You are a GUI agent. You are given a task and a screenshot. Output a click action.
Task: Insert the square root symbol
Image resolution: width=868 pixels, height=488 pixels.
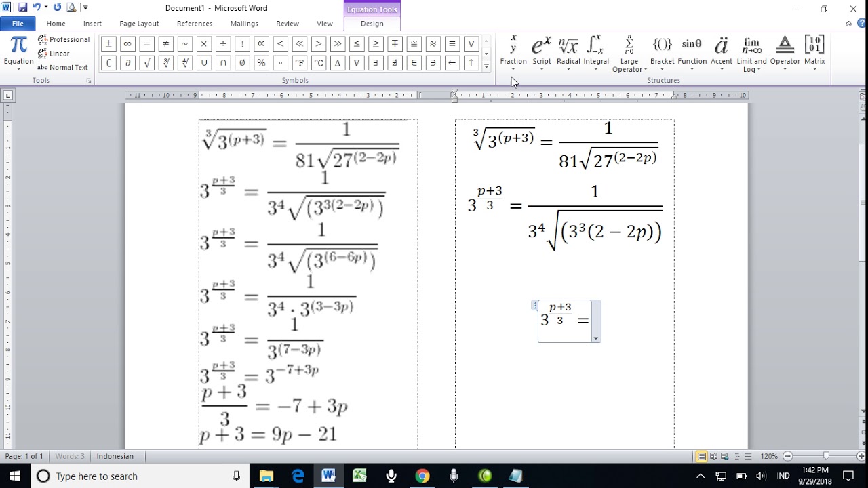(146, 63)
